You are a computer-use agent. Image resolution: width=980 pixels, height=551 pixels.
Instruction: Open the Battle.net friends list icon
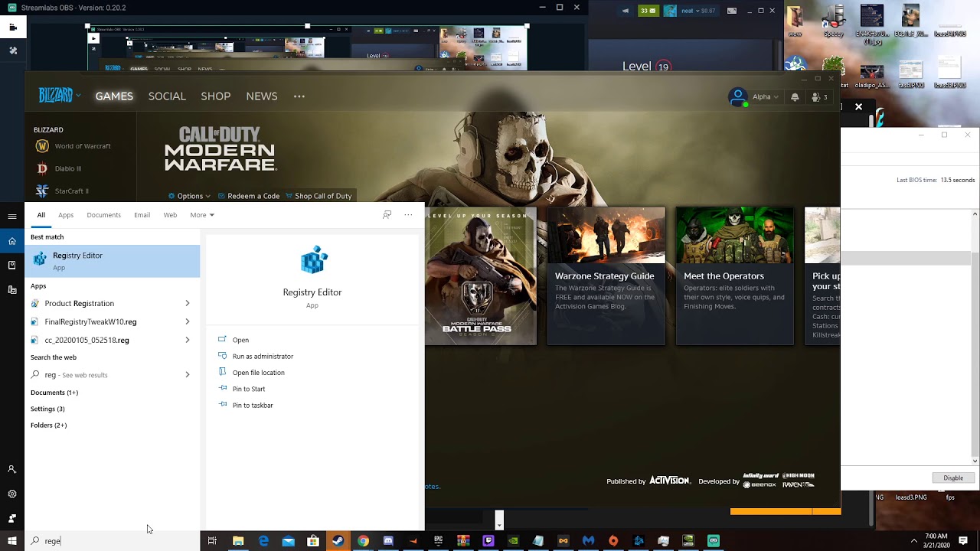[x=819, y=97]
